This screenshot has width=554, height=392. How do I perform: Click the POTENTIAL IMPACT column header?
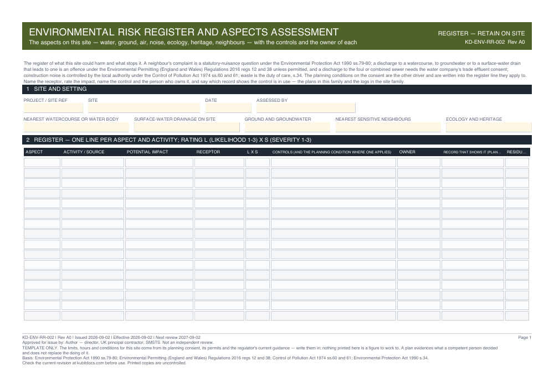pos(147,152)
